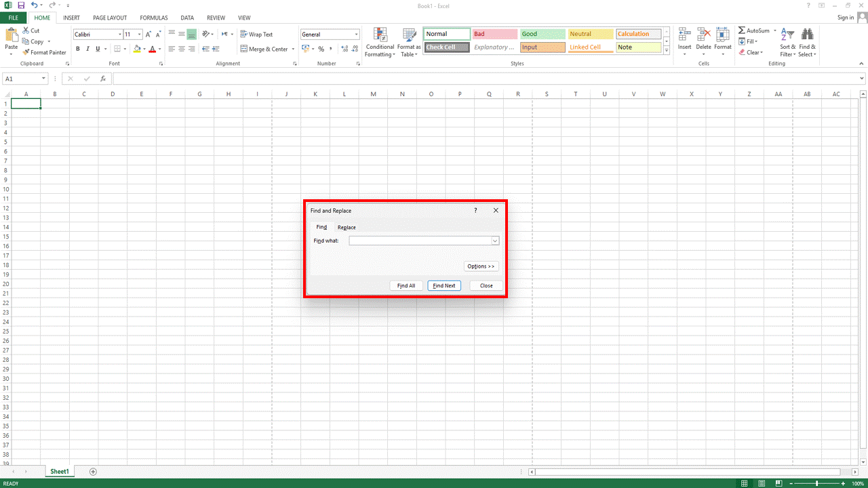Toggle Wrap Text for the cell

pyautogui.click(x=256, y=34)
